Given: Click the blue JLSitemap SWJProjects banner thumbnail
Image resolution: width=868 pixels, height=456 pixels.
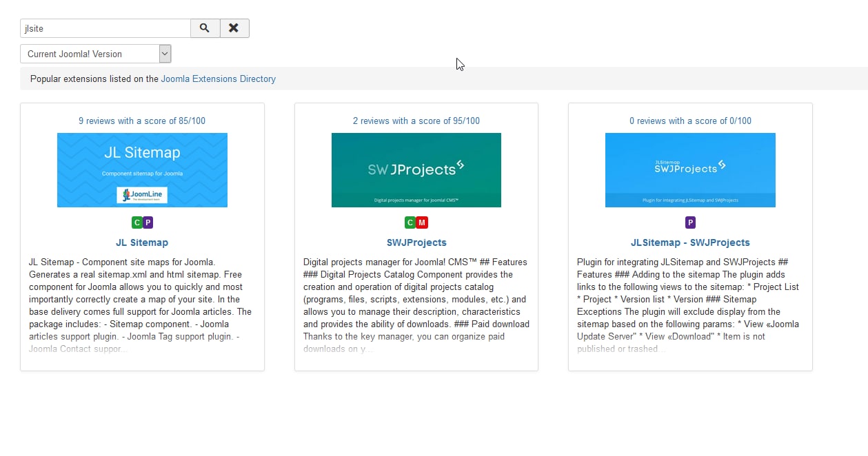Looking at the screenshot, I should coord(690,170).
